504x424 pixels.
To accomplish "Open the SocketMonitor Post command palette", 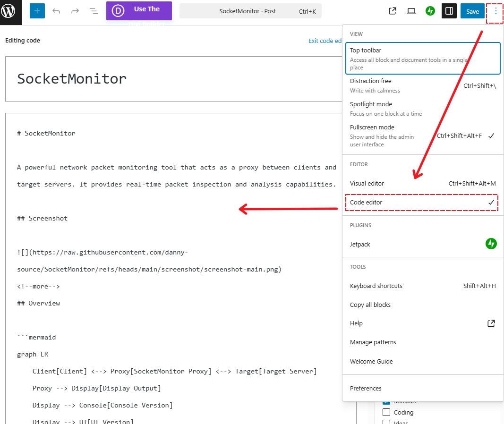I will pyautogui.click(x=250, y=11).
